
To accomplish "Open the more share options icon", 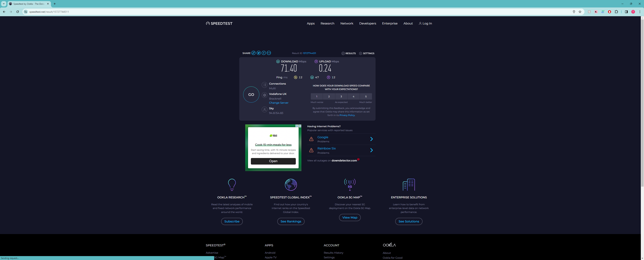I will tap(269, 53).
